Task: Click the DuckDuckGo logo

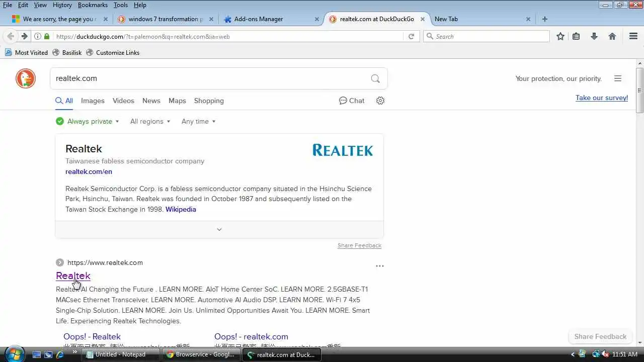Action: pyautogui.click(x=26, y=78)
